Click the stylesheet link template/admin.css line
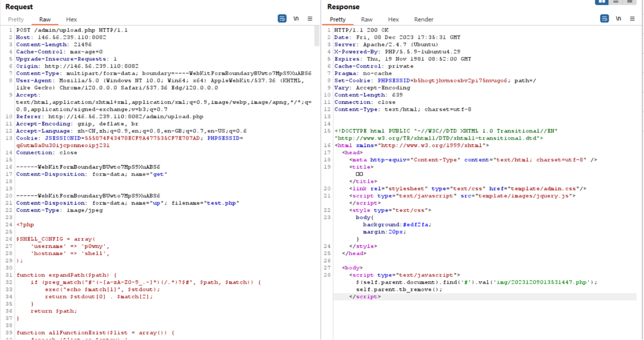This screenshot has height=340, width=644. point(468,188)
